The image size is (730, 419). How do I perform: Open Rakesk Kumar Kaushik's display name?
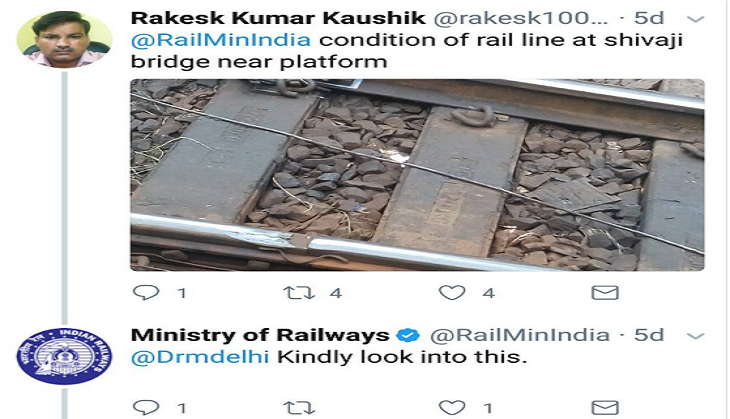[278, 18]
